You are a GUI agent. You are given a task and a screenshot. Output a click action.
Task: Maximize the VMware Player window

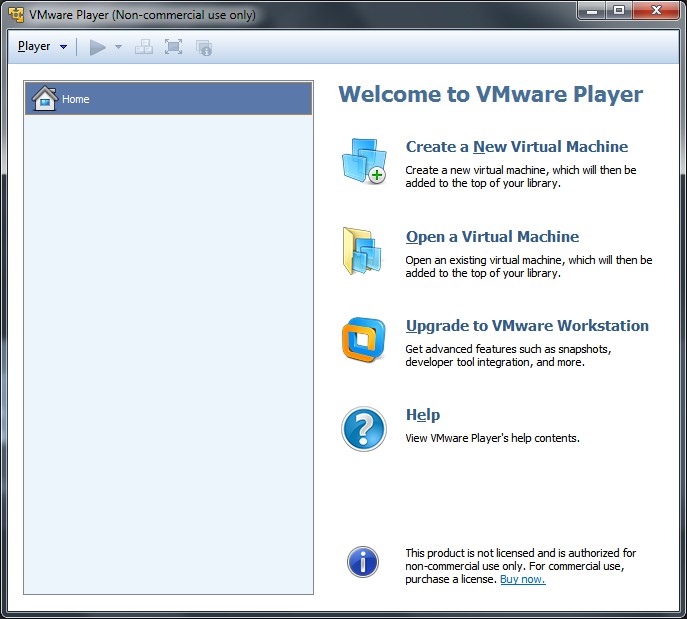[619, 11]
